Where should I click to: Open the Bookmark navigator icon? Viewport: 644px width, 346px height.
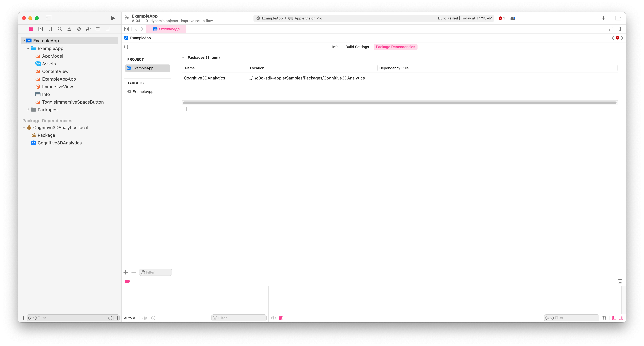tap(50, 29)
